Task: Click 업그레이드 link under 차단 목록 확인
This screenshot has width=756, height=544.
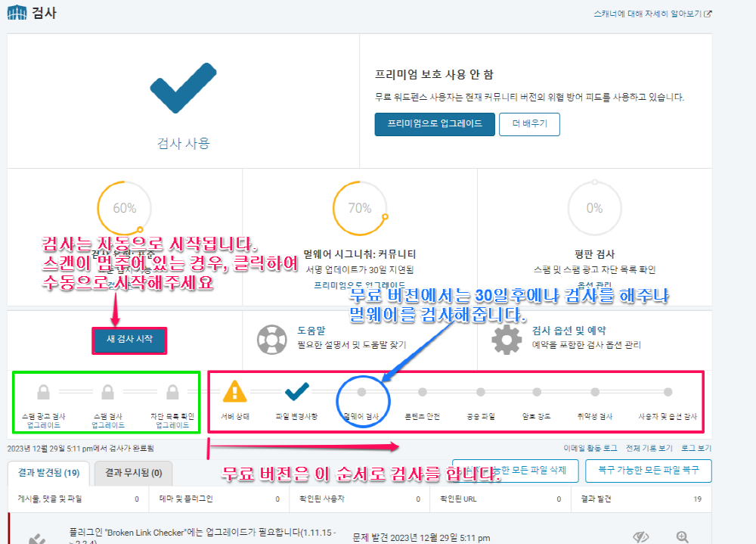Action: [x=172, y=425]
